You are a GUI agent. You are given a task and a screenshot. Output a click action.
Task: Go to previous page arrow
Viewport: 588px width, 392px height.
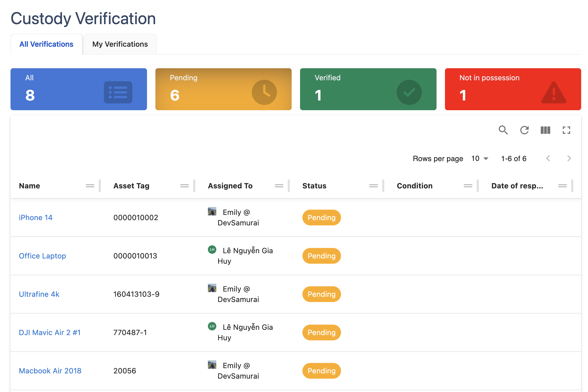(548, 158)
